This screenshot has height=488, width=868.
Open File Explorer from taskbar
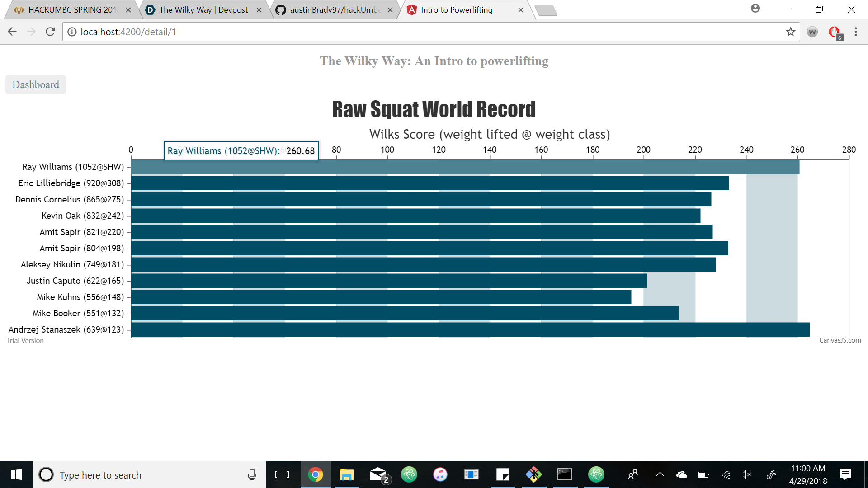click(346, 474)
